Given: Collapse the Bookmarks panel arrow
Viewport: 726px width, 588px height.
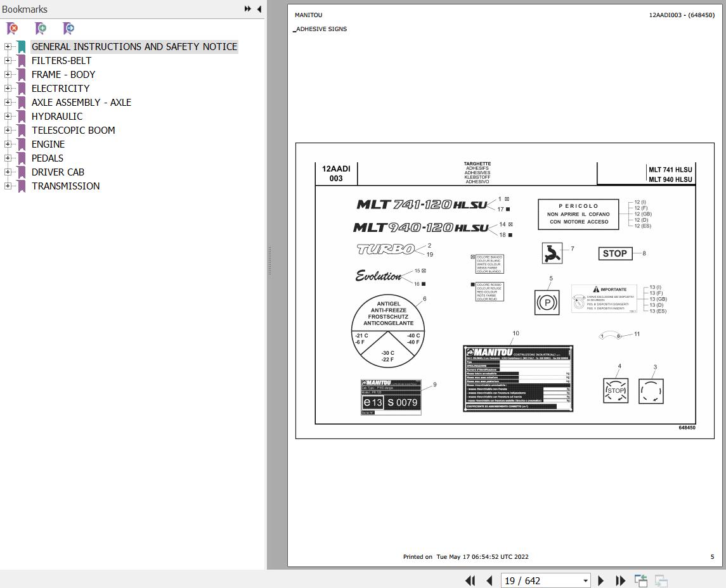Looking at the screenshot, I should point(259,9).
